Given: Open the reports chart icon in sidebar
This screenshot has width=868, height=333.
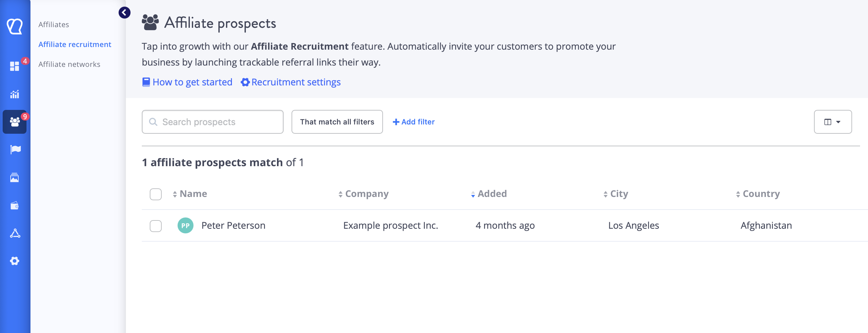Looking at the screenshot, I should 15,94.
